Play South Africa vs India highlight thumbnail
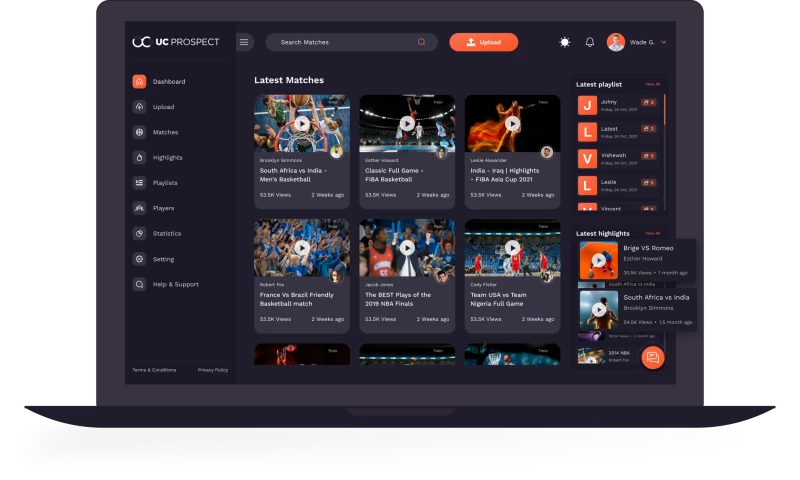Screen dimensions: 800x480 click(x=598, y=310)
